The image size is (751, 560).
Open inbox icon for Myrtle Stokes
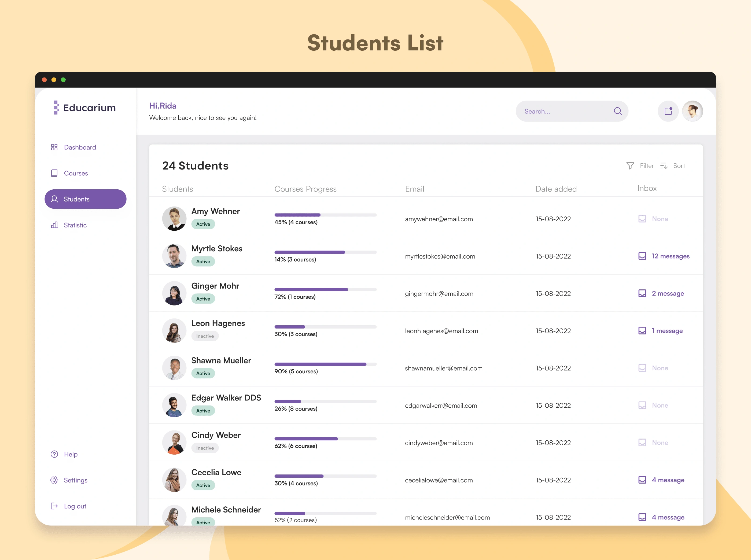[642, 256]
